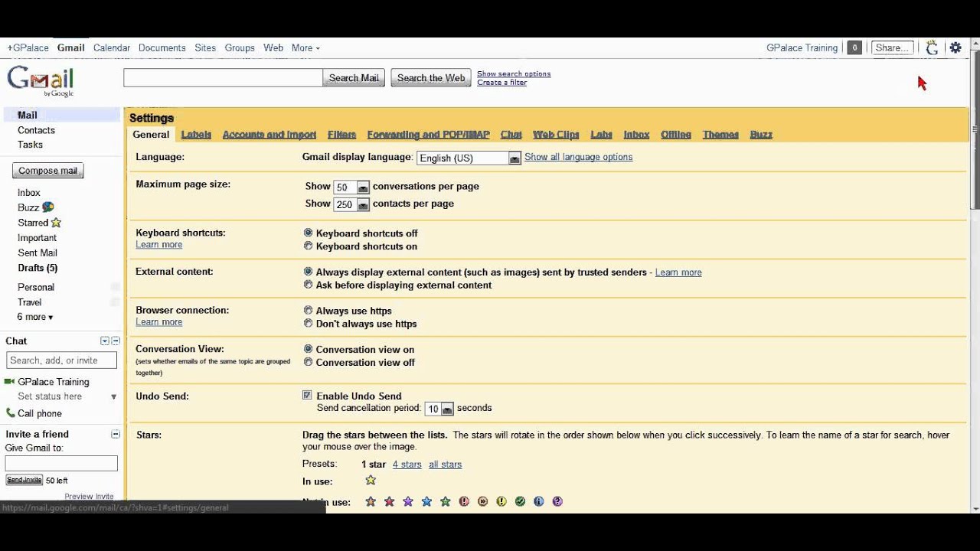Expand the More menu in top bar
Screen dimensions: 980x551
(x=305, y=47)
